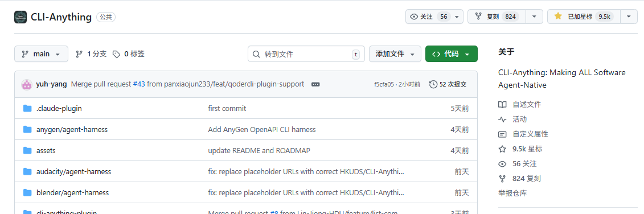Open pull request #43 link

click(139, 84)
